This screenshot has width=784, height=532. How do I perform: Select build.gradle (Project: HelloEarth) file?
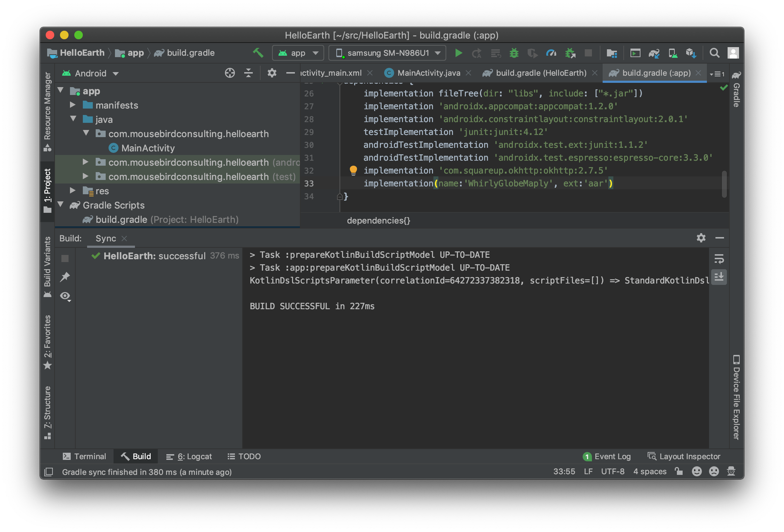click(161, 219)
